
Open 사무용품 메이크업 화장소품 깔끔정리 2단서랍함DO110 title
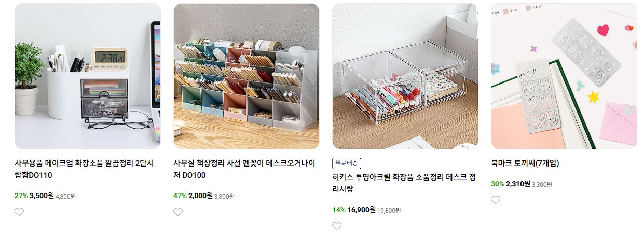(x=84, y=169)
